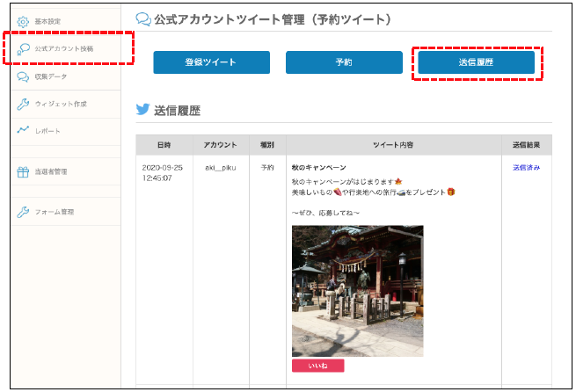
Task: Click the tweet line 秋のキャンペーンがはじまります
Action: tap(347, 182)
